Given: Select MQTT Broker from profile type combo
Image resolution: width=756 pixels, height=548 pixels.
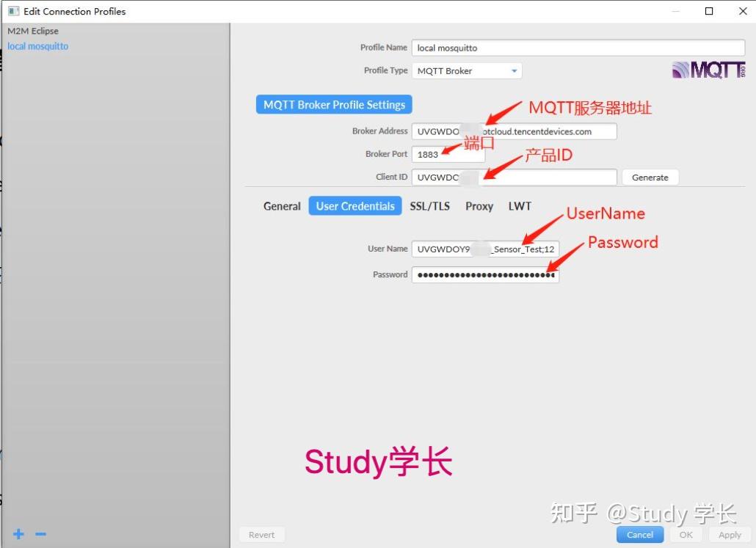Looking at the screenshot, I should (x=462, y=70).
